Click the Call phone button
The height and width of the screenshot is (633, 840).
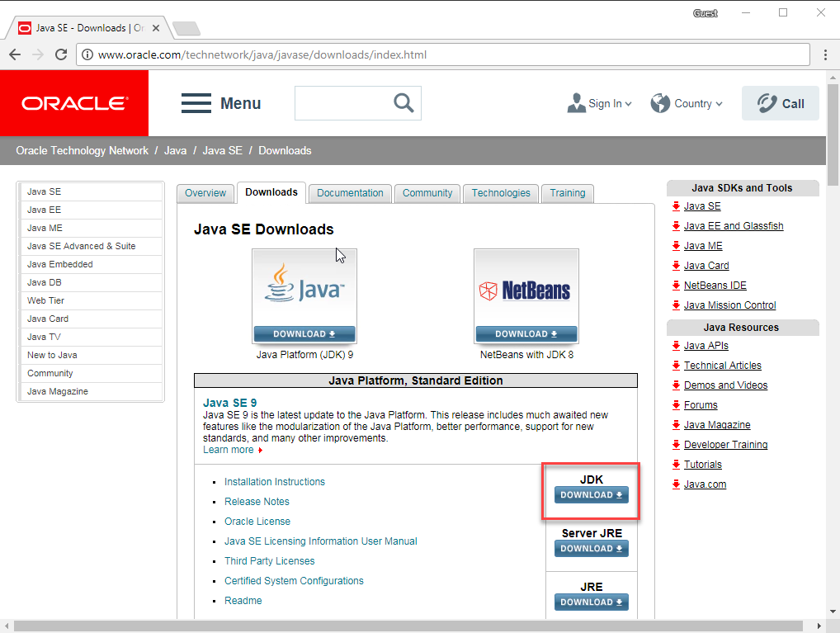click(780, 103)
